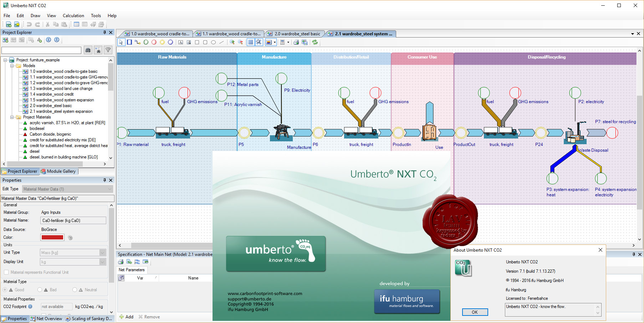Add a new material with the triangle-plus icon
Image resolution: width=644 pixels, height=323 pixels.
point(39,40)
